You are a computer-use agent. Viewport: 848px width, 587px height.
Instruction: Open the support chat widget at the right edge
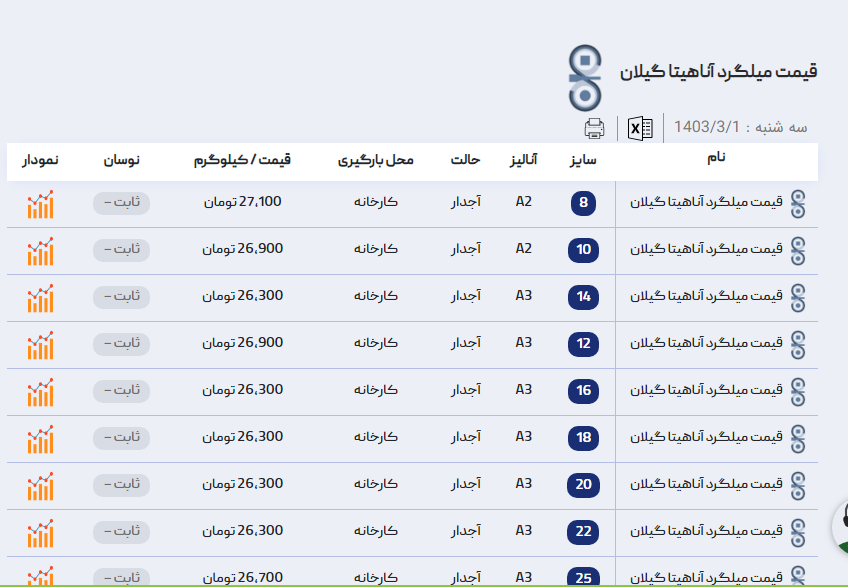click(x=840, y=524)
